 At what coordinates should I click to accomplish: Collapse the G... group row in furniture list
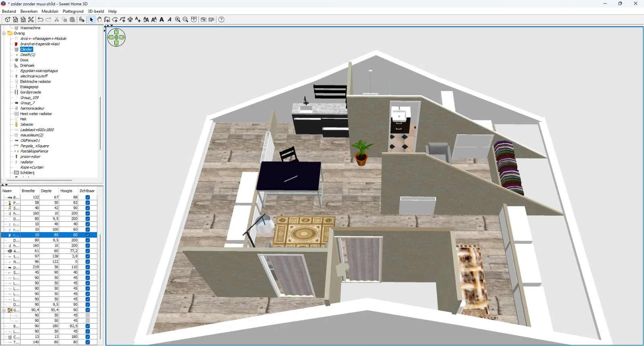[x=4, y=310]
